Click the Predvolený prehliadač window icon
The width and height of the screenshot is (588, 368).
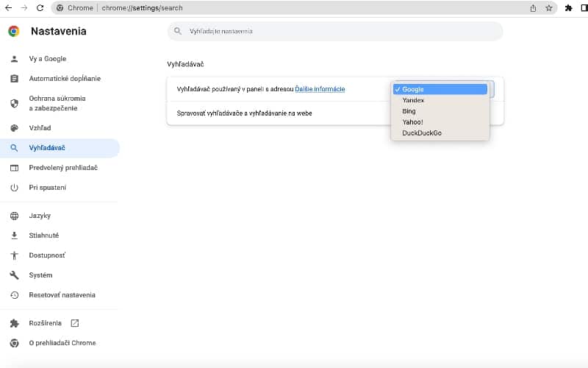(x=14, y=168)
